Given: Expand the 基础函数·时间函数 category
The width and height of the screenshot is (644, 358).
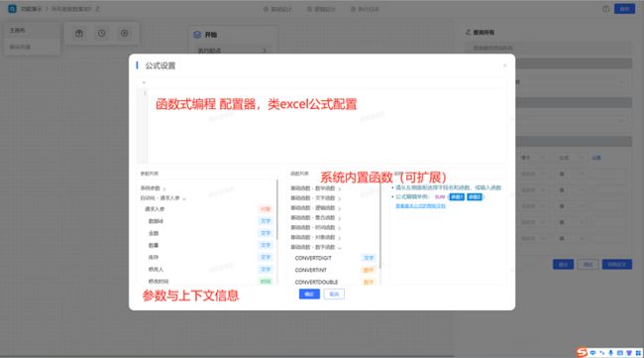Looking at the screenshot, I should pyautogui.click(x=315, y=228).
